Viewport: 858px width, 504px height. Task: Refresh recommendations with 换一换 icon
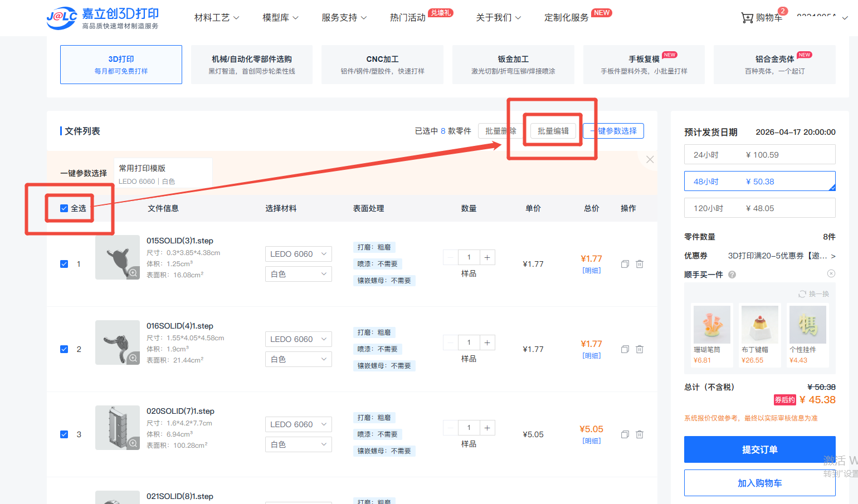pyautogui.click(x=802, y=294)
